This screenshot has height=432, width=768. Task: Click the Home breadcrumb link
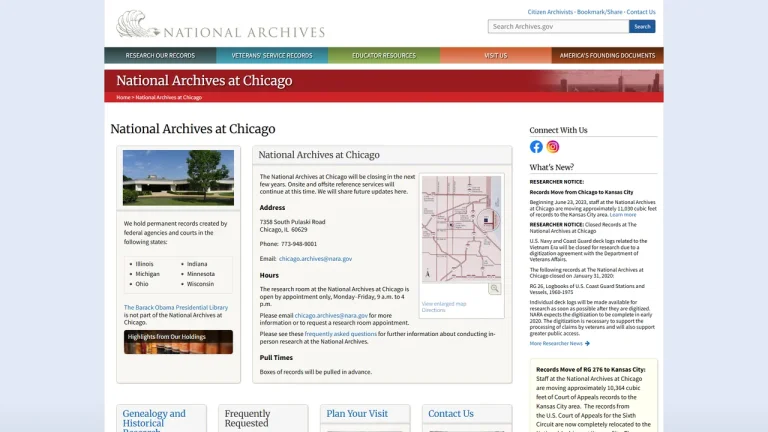pyautogui.click(x=123, y=97)
